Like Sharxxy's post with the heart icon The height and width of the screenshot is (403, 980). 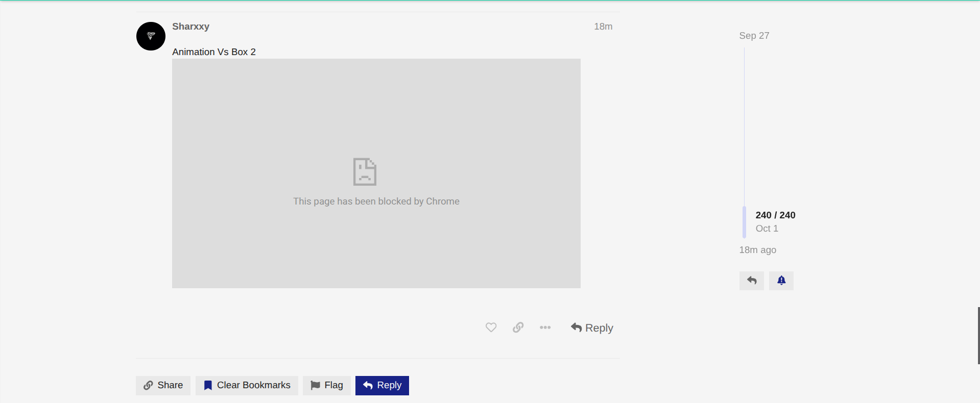[x=491, y=328]
